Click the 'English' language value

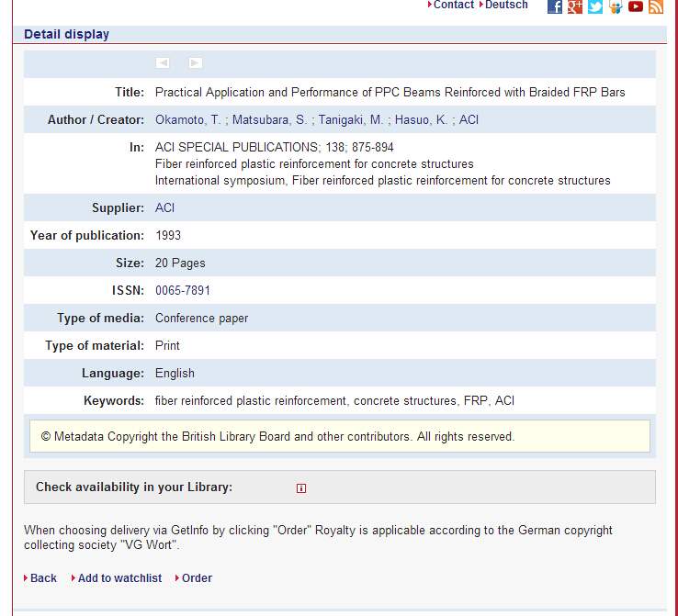click(x=175, y=374)
